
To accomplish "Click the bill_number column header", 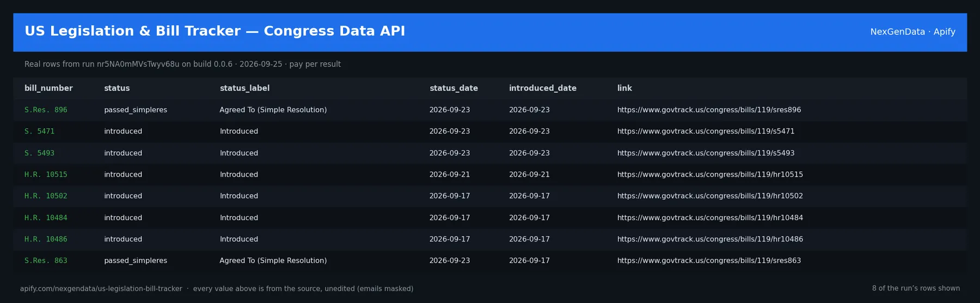I will pos(48,88).
